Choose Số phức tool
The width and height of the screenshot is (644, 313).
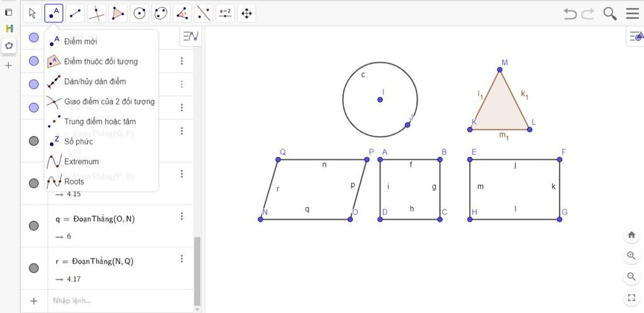(101, 142)
